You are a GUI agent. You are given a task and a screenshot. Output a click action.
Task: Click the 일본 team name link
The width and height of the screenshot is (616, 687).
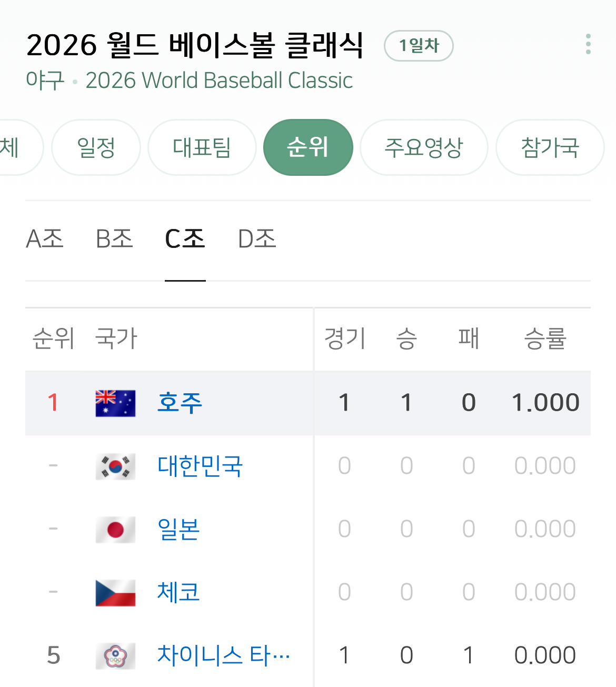click(x=178, y=530)
